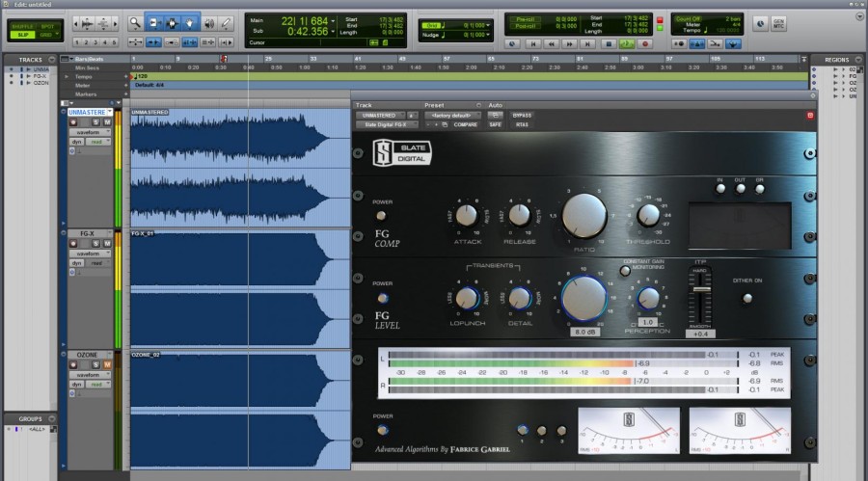Select the IN meter button

720,189
